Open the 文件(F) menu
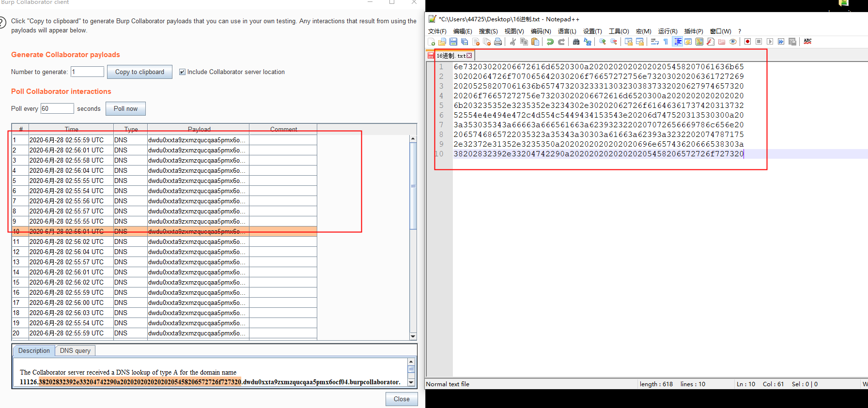 click(437, 31)
